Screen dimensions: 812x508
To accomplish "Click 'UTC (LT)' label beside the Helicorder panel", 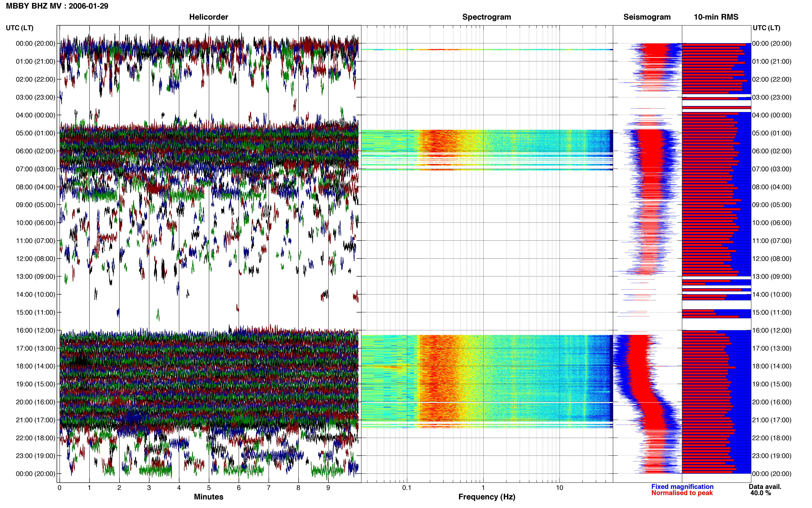I will (20, 28).
